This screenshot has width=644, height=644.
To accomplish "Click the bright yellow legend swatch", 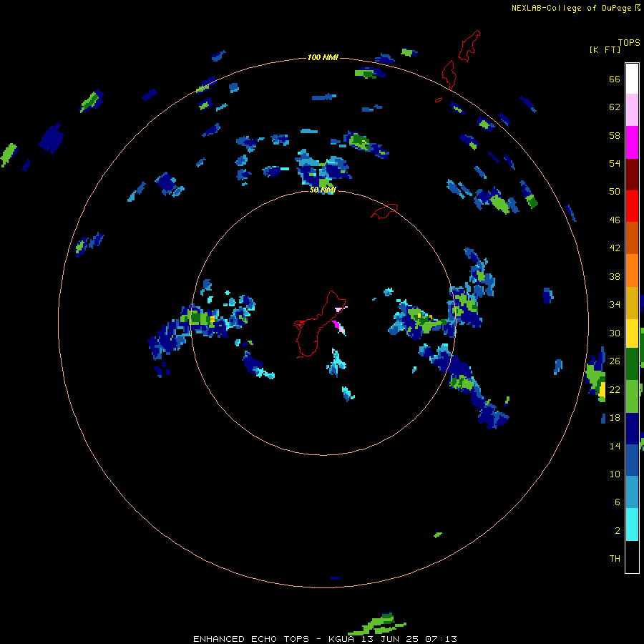I will (632, 333).
